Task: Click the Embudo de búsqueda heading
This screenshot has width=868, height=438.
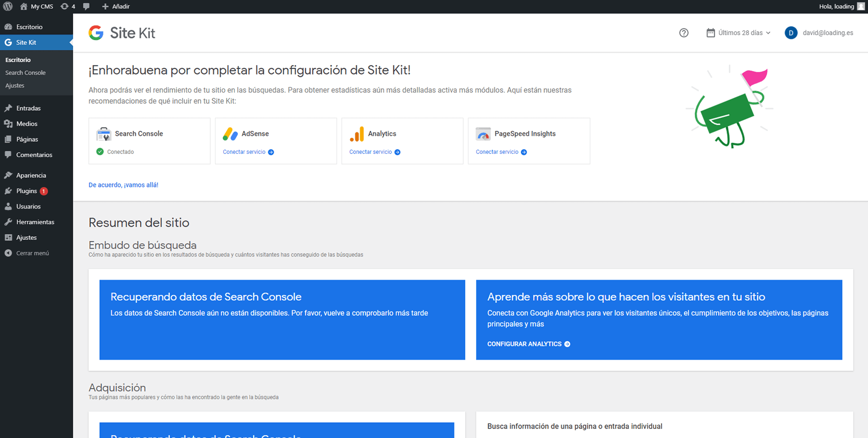Action: 142,245
